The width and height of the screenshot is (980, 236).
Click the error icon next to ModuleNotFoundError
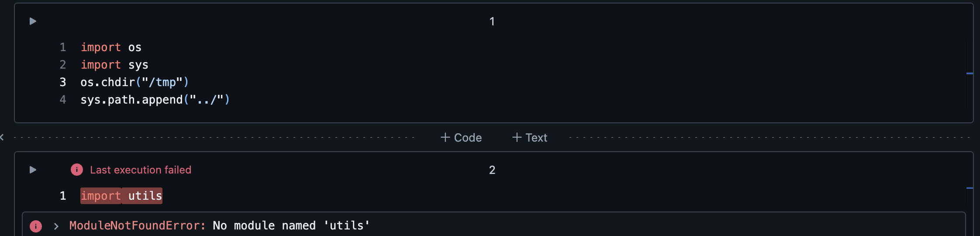click(x=36, y=226)
